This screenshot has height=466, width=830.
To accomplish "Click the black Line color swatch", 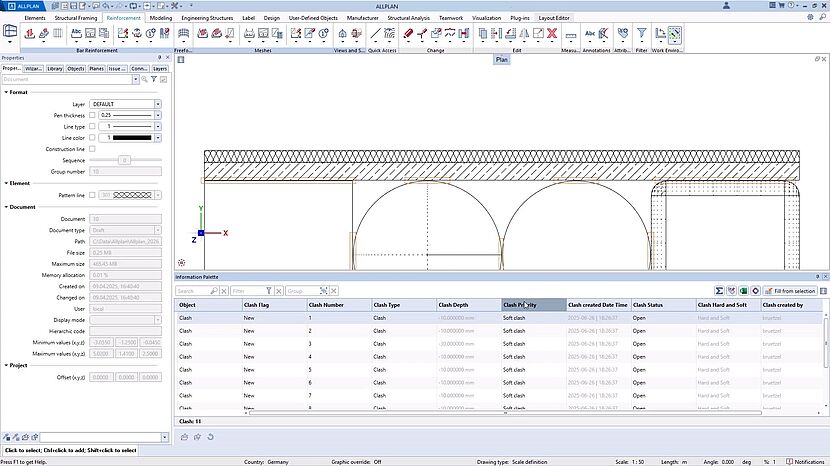I will pos(134,137).
